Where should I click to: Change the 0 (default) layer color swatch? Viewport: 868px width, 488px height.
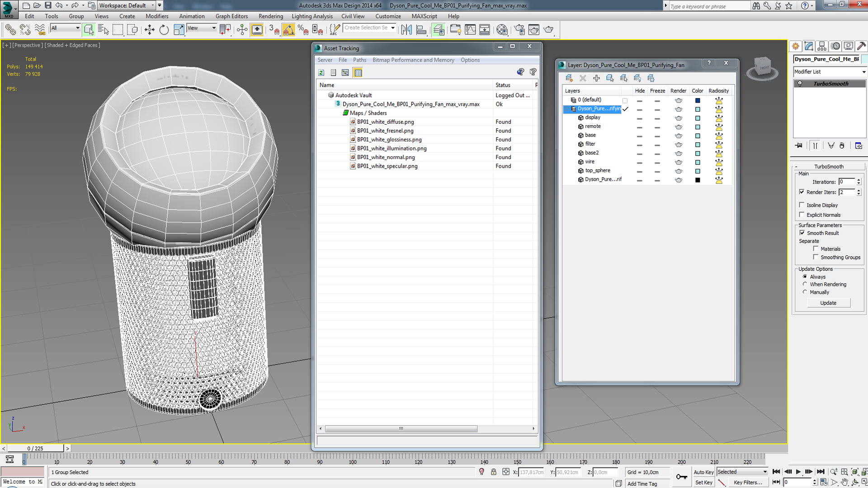click(698, 100)
